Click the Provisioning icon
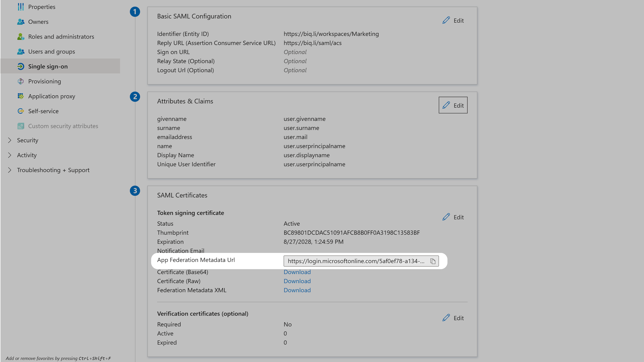 [x=21, y=81]
